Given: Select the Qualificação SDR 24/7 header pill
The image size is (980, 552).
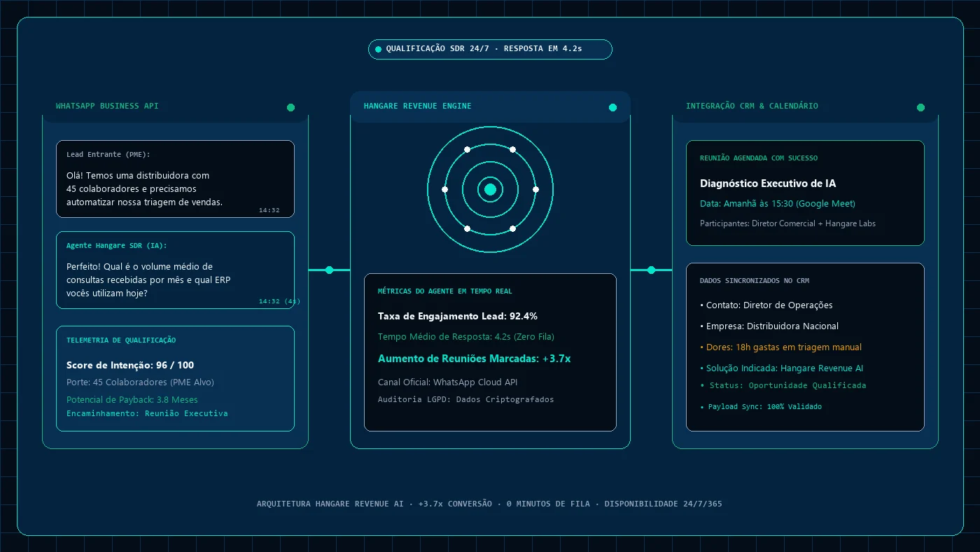Looking at the screenshot, I should coord(490,49).
